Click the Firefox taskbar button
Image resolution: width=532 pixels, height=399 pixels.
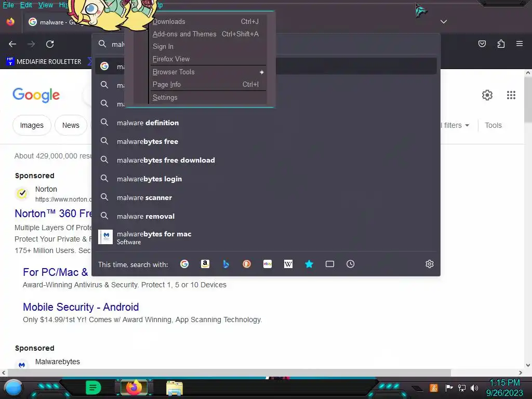pos(134,388)
